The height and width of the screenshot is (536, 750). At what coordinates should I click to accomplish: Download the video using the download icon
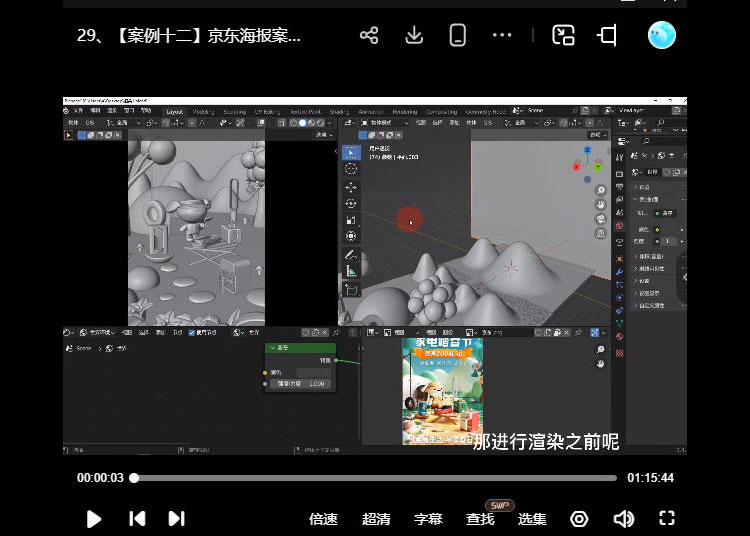click(414, 36)
